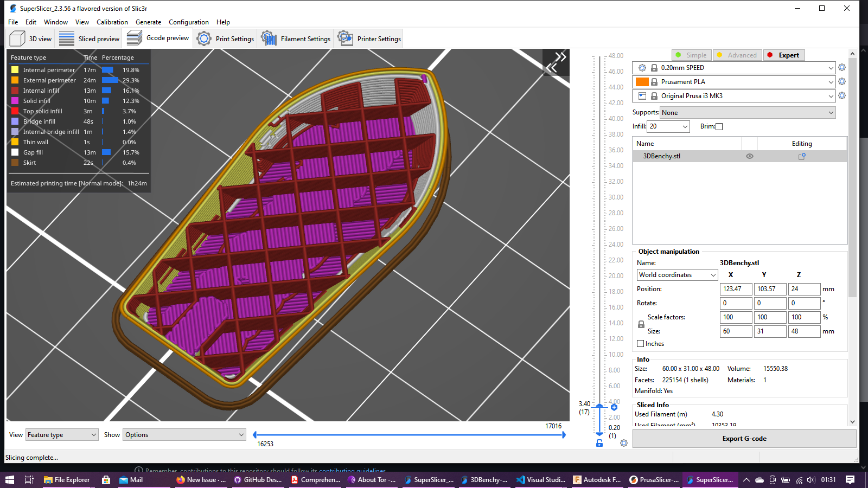The height and width of the screenshot is (488, 868).
Task: Open the Configuration menu
Action: click(188, 22)
